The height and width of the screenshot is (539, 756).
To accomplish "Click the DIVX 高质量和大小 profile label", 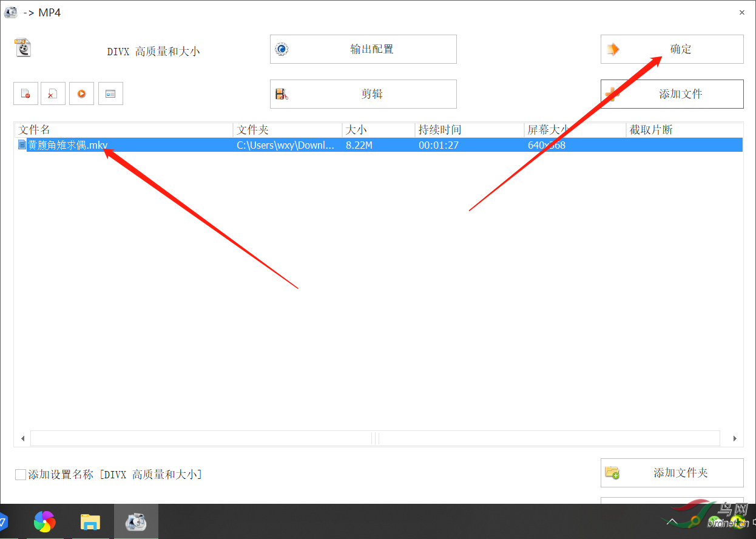I will [x=154, y=52].
